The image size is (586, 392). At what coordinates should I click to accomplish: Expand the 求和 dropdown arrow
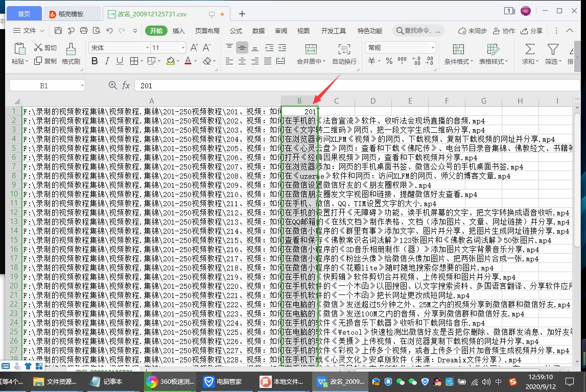[x=537, y=61]
